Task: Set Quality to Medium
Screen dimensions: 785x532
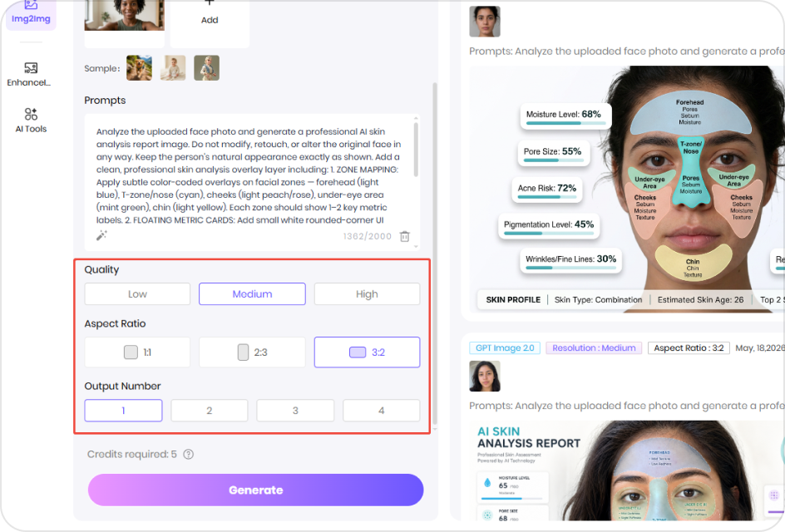Action: click(x=252, y=293)
